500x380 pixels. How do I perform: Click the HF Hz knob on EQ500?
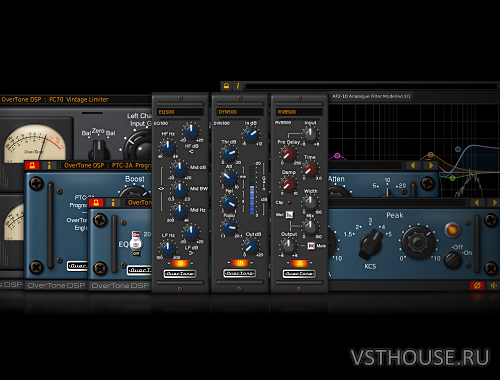(168, 146)
